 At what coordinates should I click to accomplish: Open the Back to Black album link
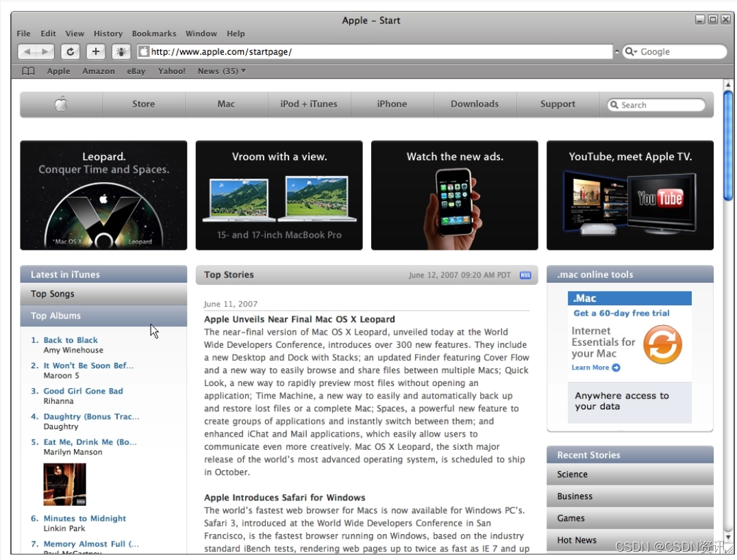(71, 340)
